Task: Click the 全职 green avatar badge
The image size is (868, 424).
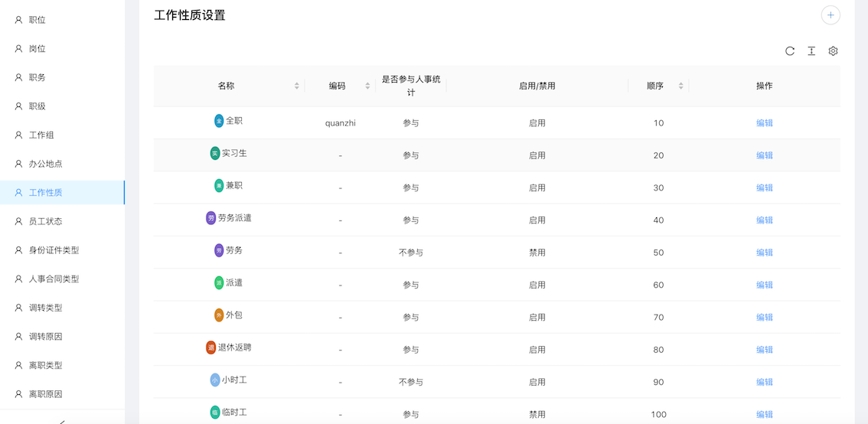Action: tap(219, 121)
